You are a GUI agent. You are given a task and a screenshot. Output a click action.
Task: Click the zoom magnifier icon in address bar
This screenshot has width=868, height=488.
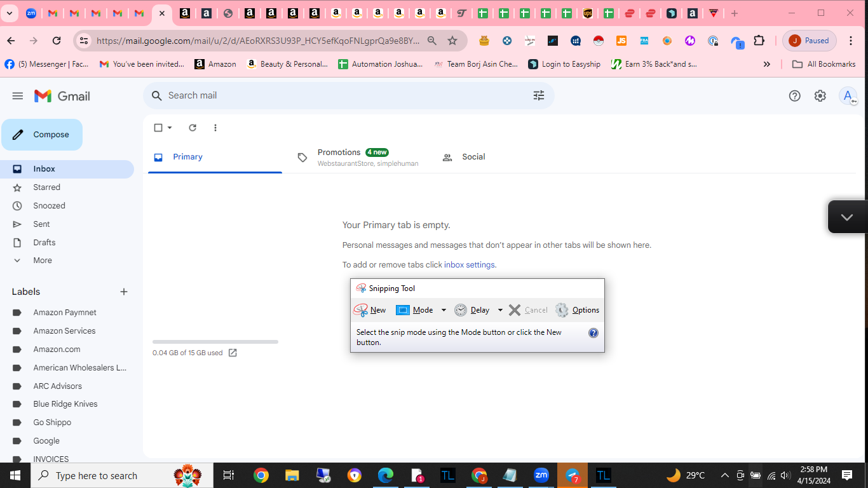click(x=432, y=41)
